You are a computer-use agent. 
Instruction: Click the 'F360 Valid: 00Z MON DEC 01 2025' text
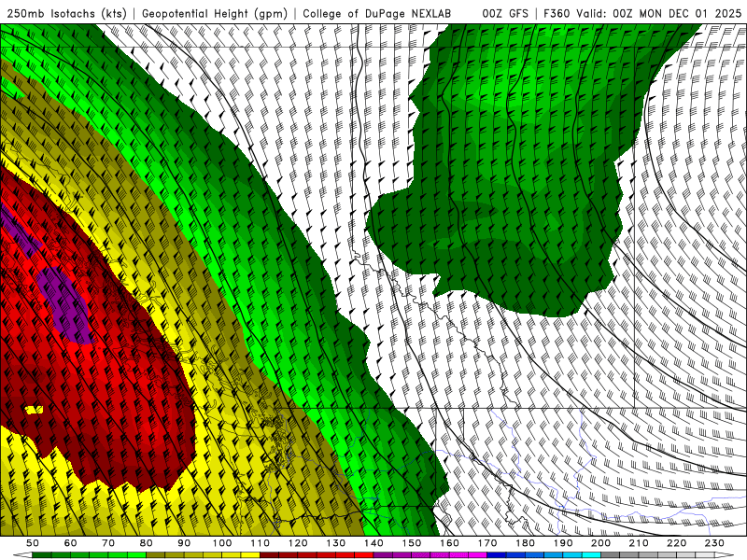pyautogui.click(x=642, y=13)
